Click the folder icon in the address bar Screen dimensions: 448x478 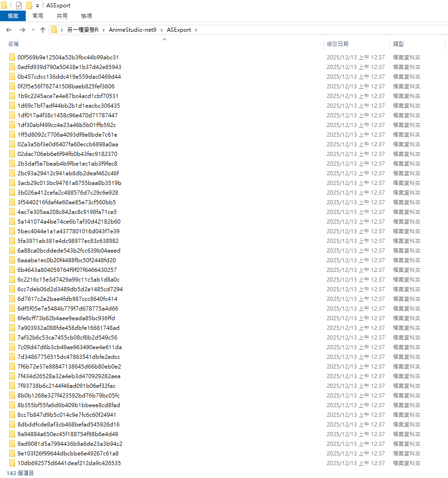tap(54, 30)
